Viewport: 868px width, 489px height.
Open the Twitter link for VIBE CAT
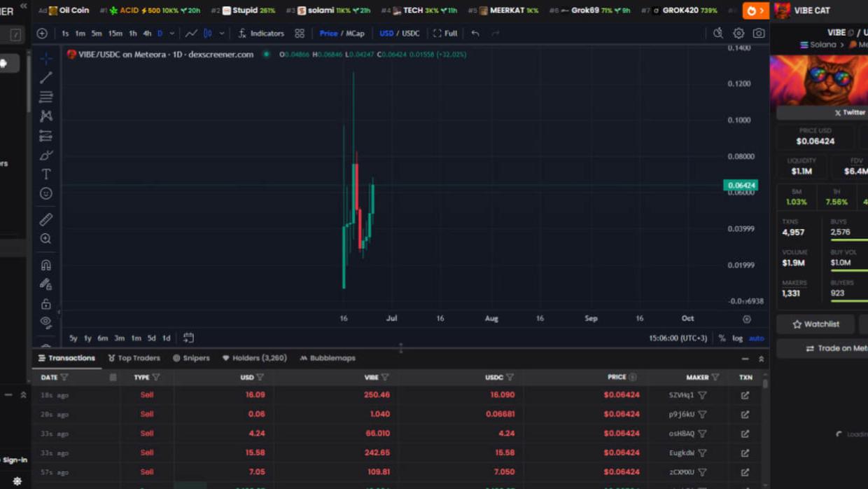[x=849, y=112]
